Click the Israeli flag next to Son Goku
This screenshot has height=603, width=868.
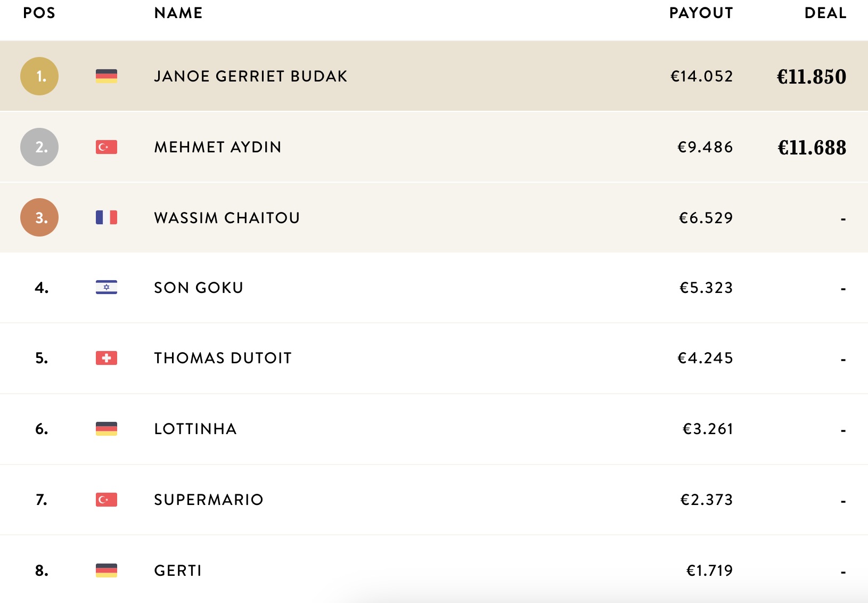(x=107, y=288)
